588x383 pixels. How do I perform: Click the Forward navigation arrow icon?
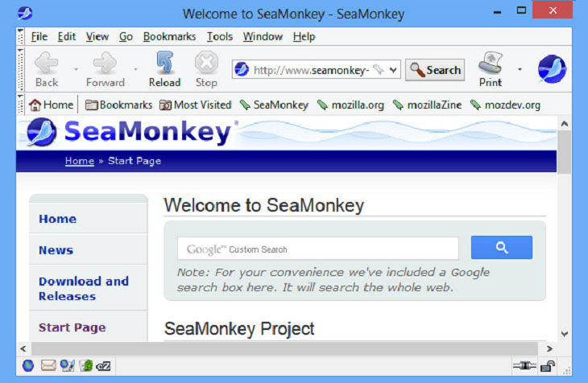tap(105, 62)
